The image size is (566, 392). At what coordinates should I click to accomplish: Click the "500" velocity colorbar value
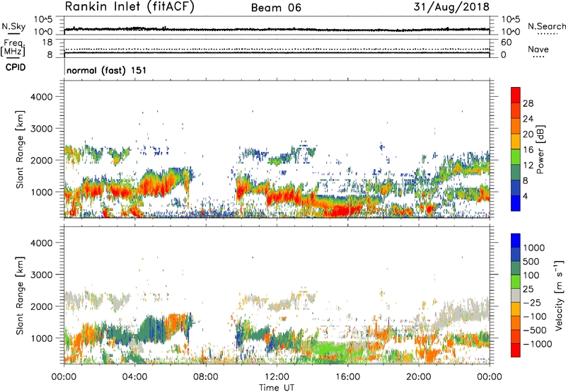pos(531,262)
